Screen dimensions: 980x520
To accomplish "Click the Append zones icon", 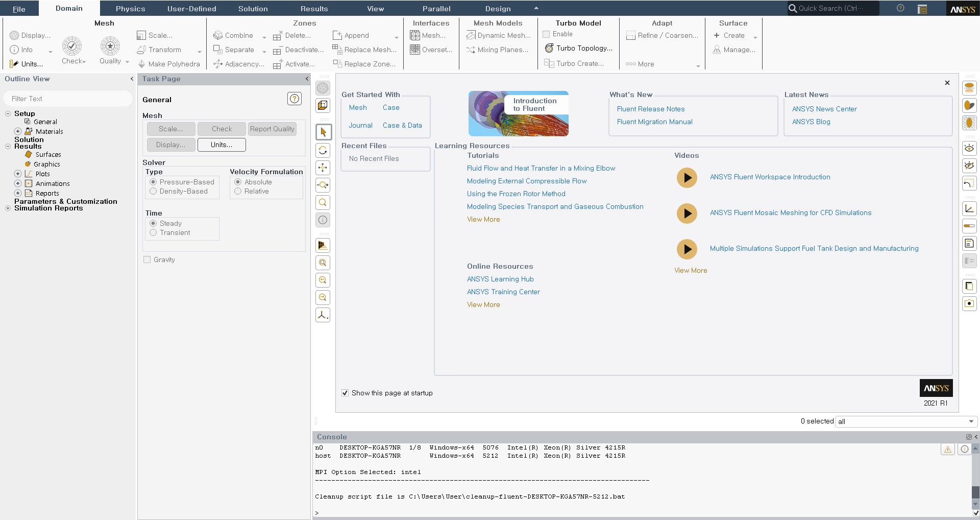I will coord(337,35).
